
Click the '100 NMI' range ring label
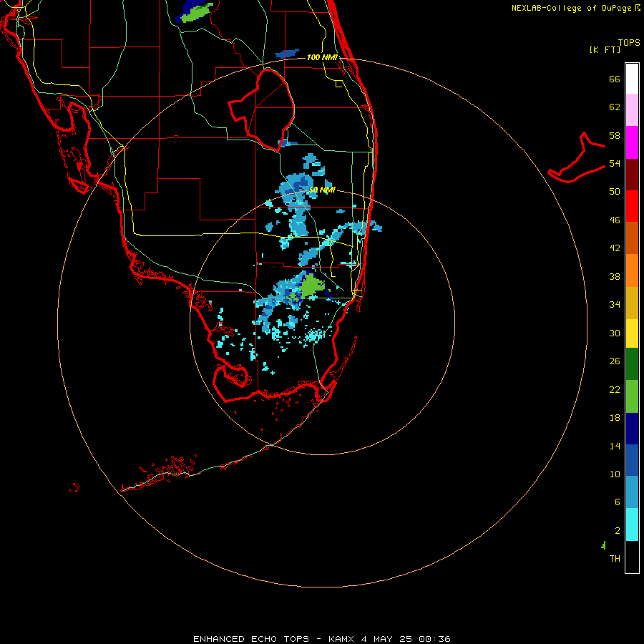pos(322,57)
